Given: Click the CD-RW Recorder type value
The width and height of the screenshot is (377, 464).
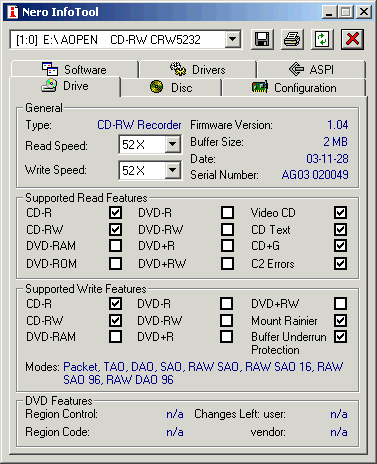Looking at the screenshot, I should click(139, 125).
